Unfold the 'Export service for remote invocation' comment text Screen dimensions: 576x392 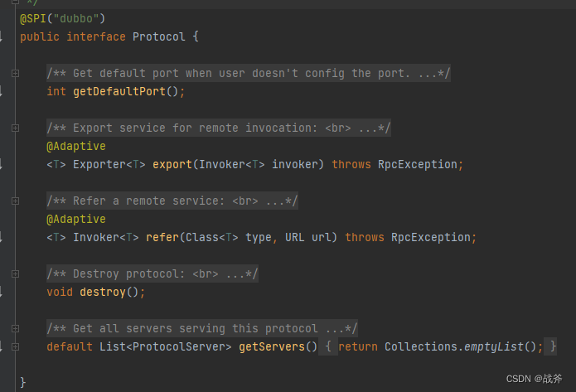(219, 128)
